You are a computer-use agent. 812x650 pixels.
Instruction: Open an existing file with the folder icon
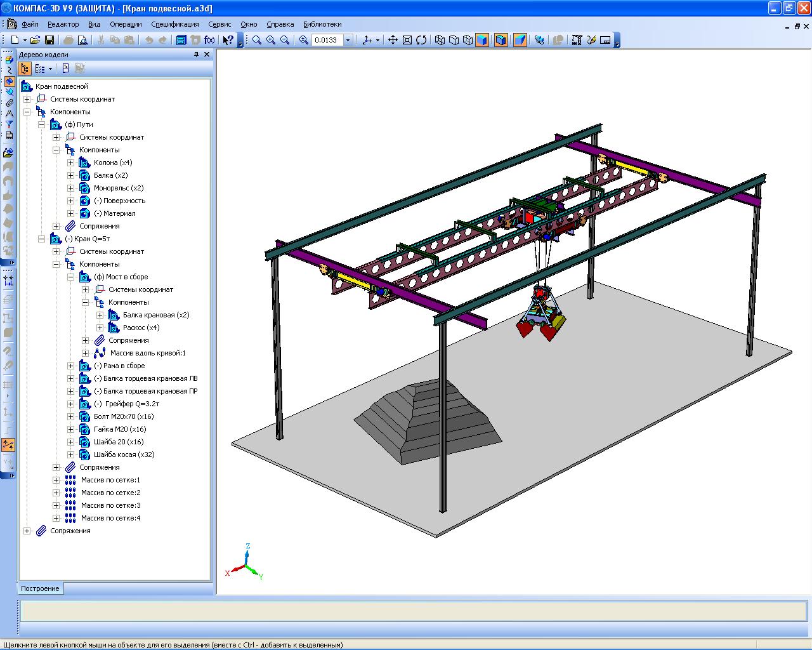click(36, 40)
